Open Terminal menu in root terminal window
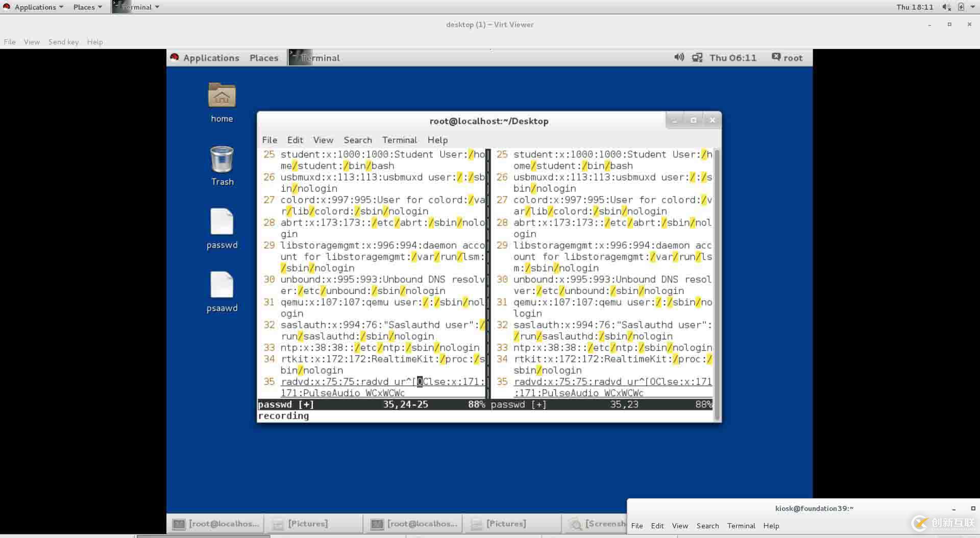 point(399,140)
